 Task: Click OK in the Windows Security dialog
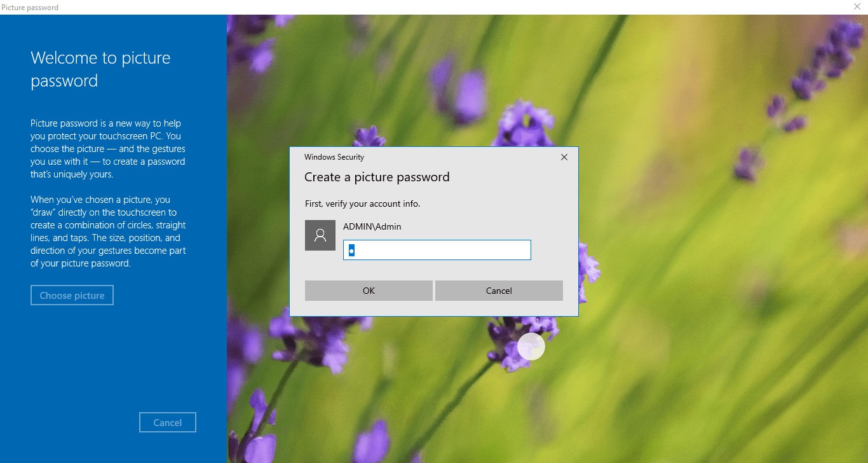pyautogui.click(x=369, y=291)
